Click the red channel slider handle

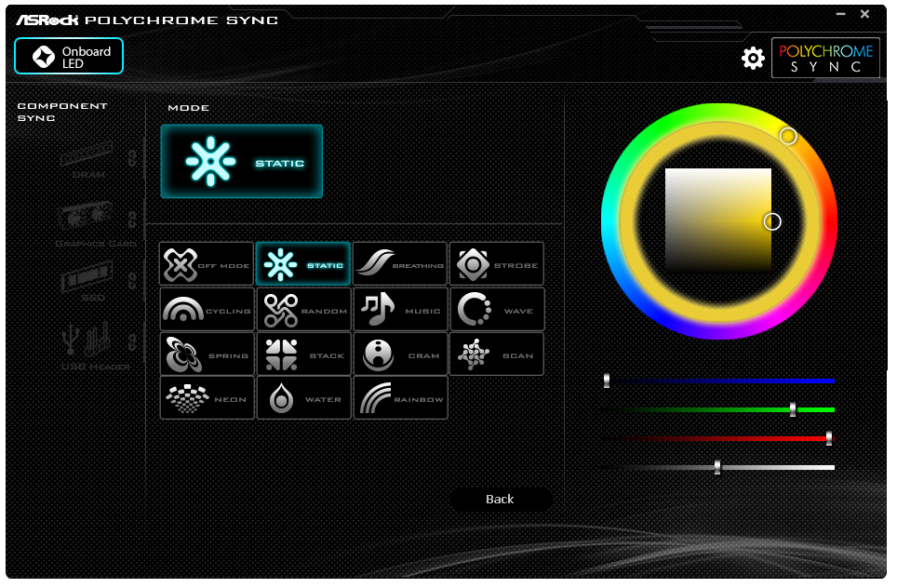point(829,438)
